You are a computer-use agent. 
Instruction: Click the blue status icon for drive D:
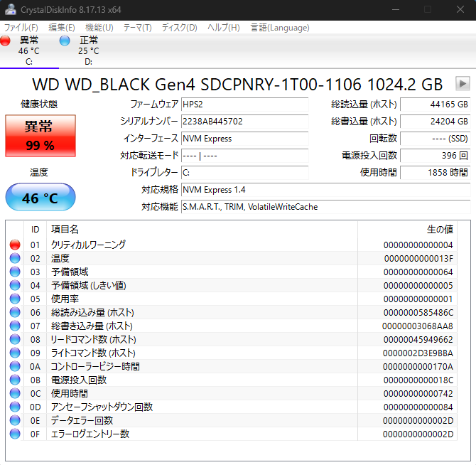tap(65, 41)
